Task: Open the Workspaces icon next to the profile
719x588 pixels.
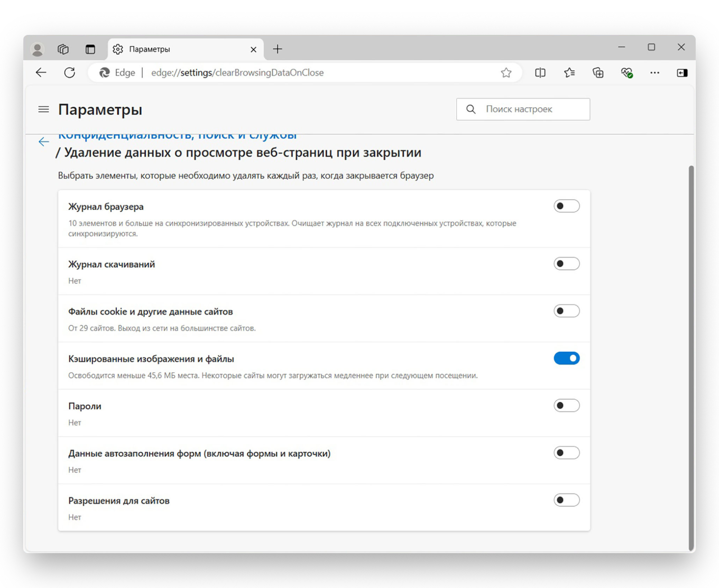Action: 63,49
